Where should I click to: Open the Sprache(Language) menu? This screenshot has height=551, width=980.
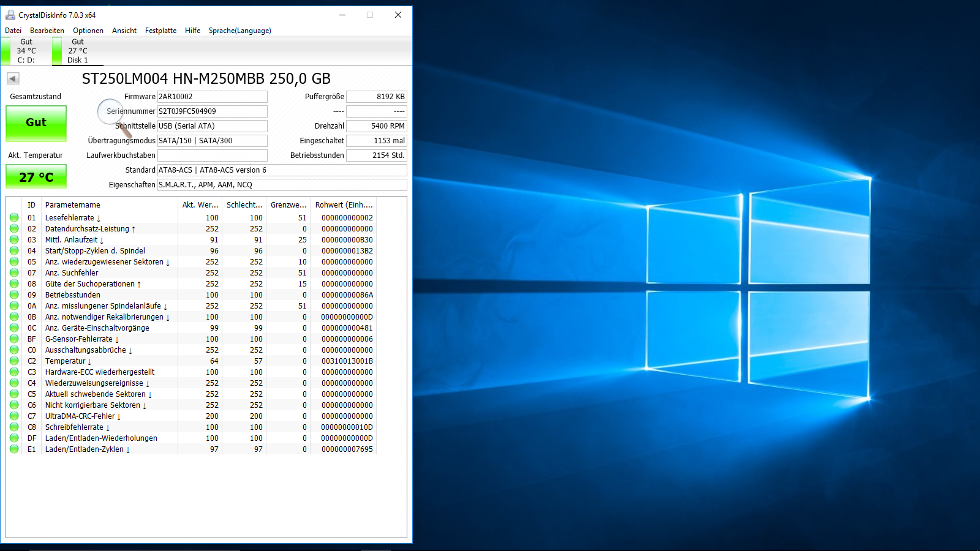(240, 31)
